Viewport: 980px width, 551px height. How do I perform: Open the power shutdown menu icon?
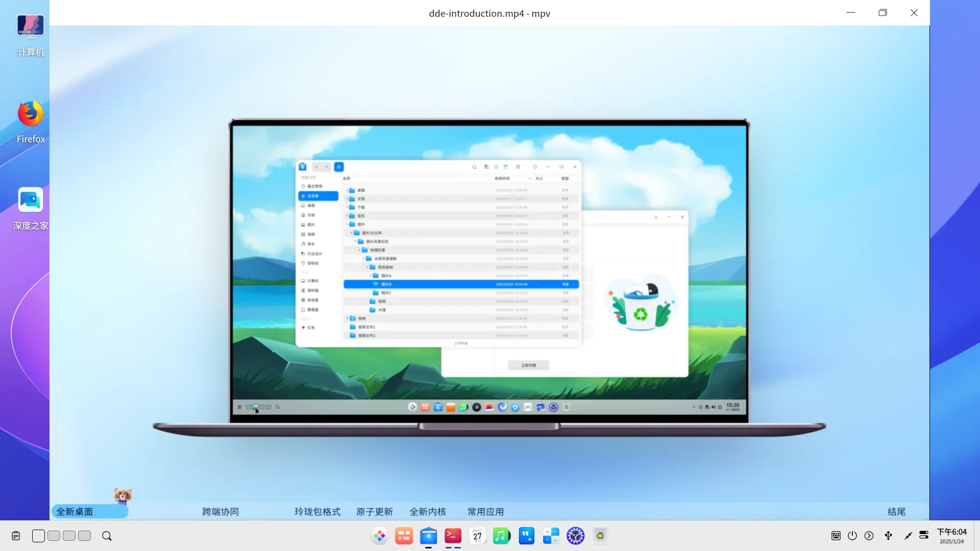click(852, 536)
